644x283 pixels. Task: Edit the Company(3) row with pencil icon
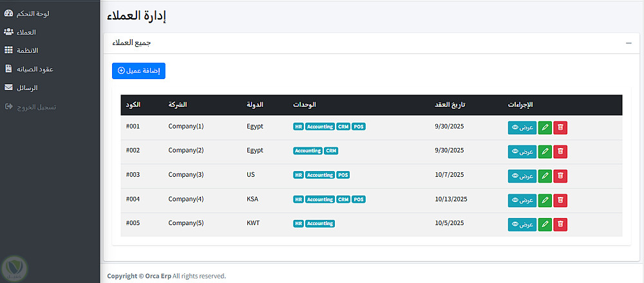tap(545, 176)
